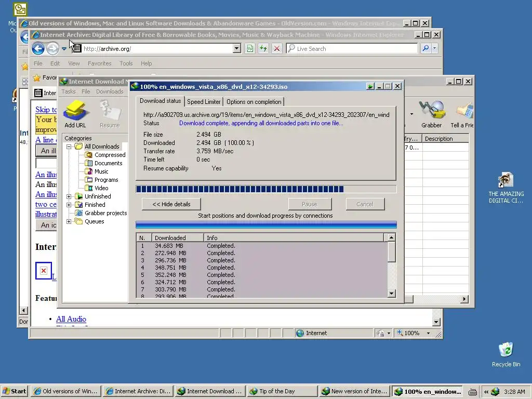Select the Recycle Bin desktop icon
Screen dimensions: 532x399
[x=506, y=354]
